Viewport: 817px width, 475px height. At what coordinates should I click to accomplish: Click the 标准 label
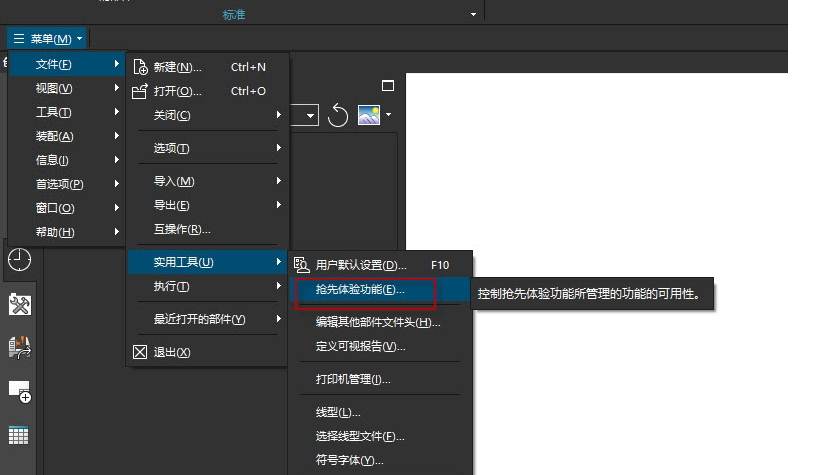click(234, 15)
